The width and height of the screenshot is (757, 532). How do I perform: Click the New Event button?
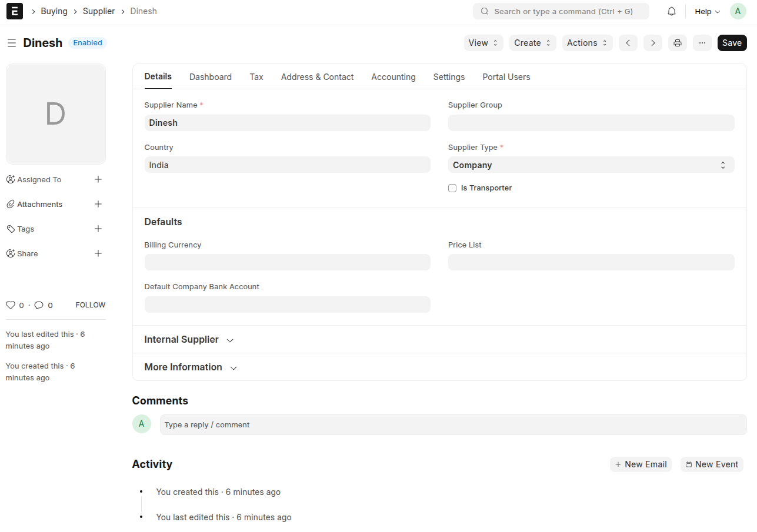pyautogui.click(x=712, y=464)
